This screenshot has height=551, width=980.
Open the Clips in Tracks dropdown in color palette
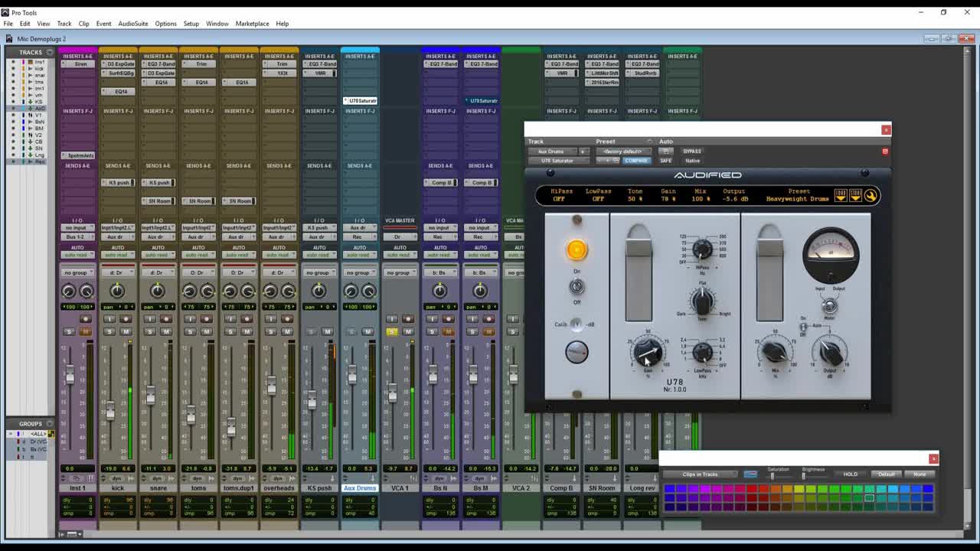coord(701,474)
